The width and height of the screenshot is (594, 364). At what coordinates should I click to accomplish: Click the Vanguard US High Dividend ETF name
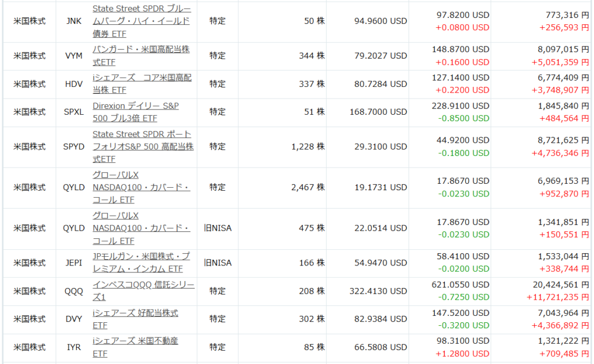[x=141, y=56]
